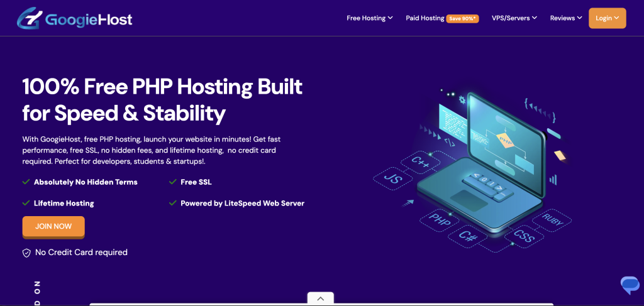Click the introductory paragraph about GoogieHost
This screenshot has width=644, height=306.
pos(152,150)
